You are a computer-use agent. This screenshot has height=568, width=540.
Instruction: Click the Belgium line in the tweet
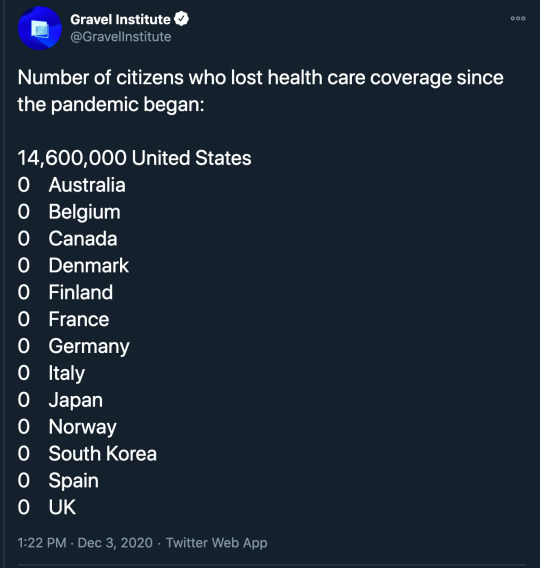tap(69, 212)
